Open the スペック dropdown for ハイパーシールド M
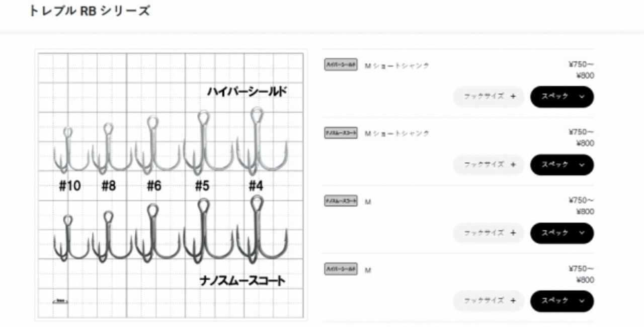Screen dimensions: 644x327 pos(562,301)
